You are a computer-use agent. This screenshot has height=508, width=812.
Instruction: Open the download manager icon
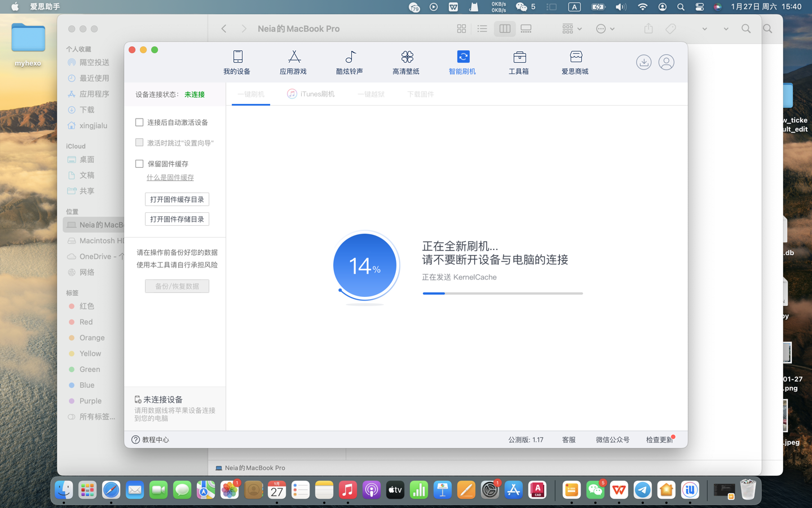643,62
